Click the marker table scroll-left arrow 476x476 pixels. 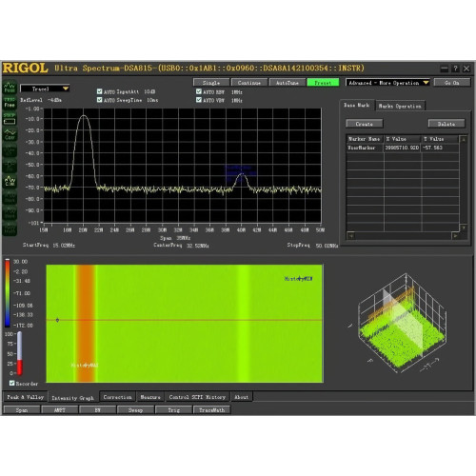click(x=350, y=236)
